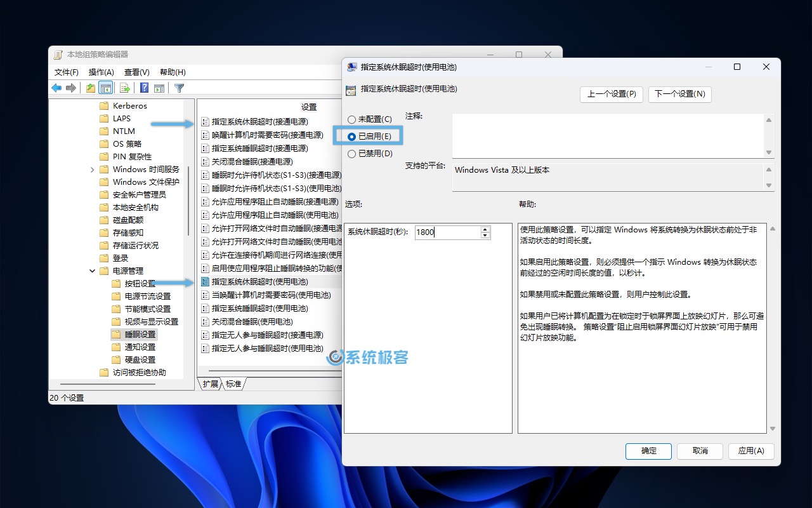Click policy icon beside 允许应用程序阻止自动睡眠(使用电池)
The image size is (812, 508).
(x=205, y=215)
